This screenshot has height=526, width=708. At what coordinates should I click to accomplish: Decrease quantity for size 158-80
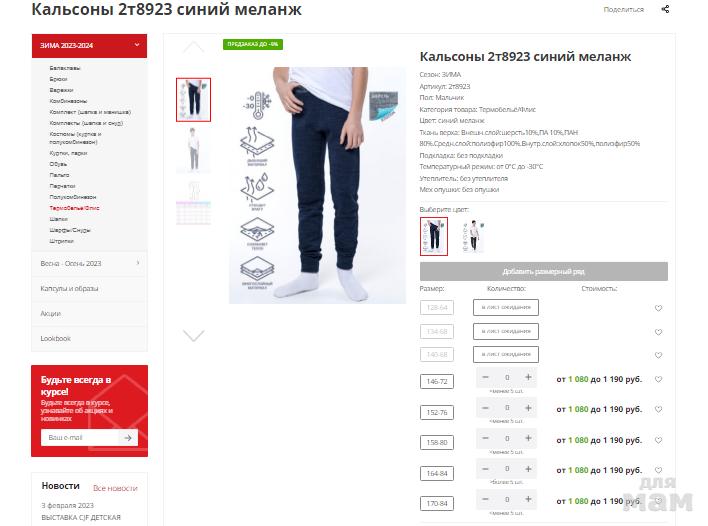pyautogui.click(x=485, y=438)
